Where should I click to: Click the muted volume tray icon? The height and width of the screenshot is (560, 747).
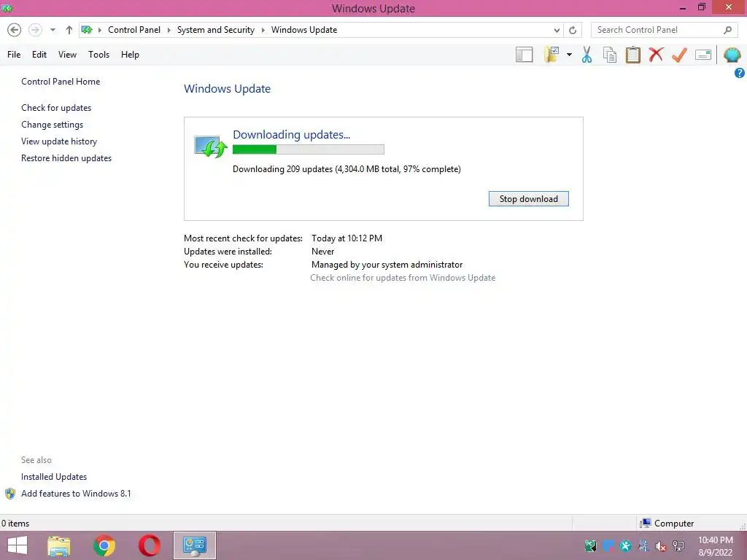tap(661, 546)
